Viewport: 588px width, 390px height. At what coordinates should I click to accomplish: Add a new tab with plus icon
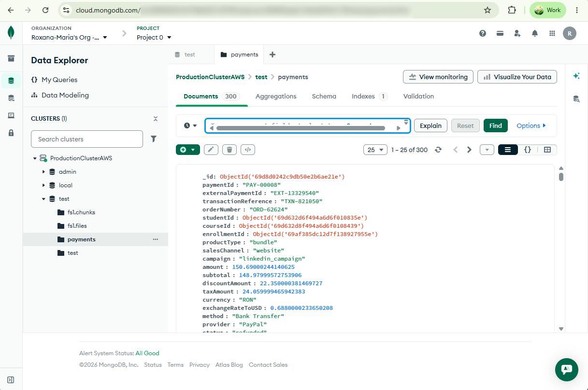272,55
